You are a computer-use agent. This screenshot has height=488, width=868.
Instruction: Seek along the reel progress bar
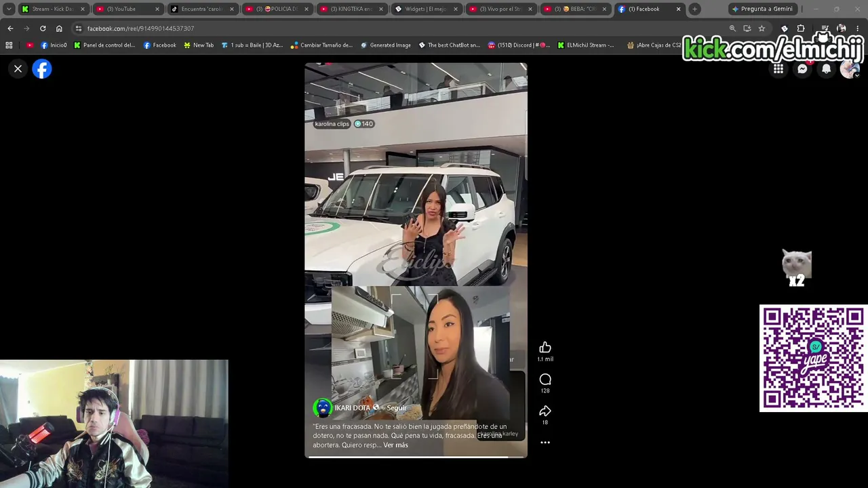[416, 457]
